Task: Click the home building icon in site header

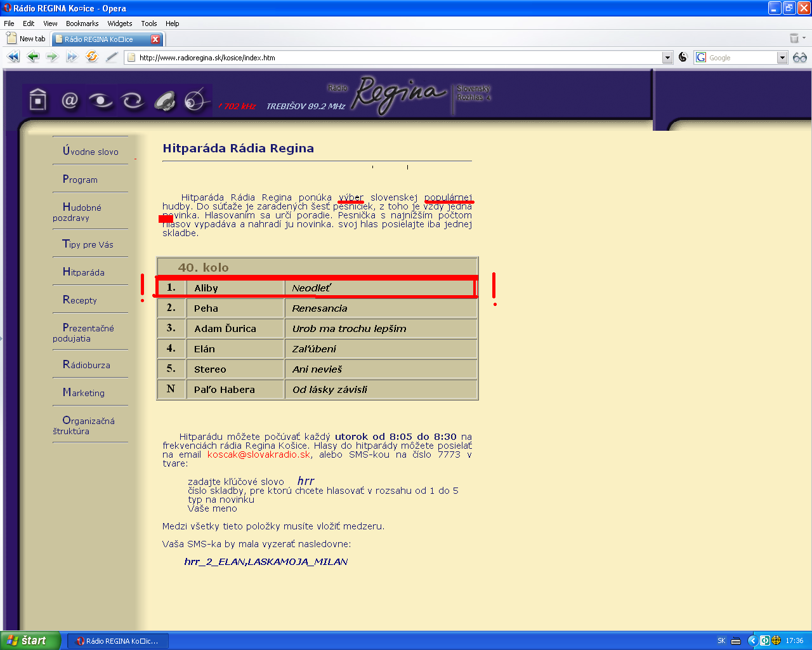Action: click(x=38, y=100)
